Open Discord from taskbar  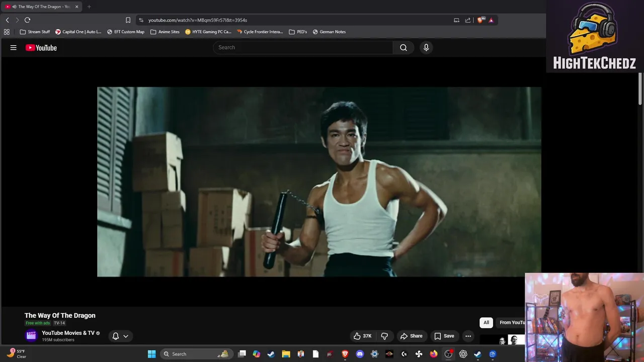tap(360, 354)
